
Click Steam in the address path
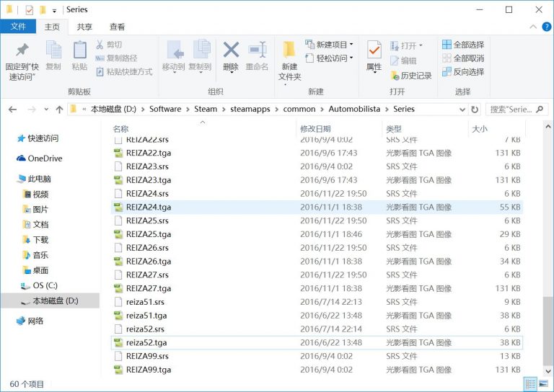206,109
